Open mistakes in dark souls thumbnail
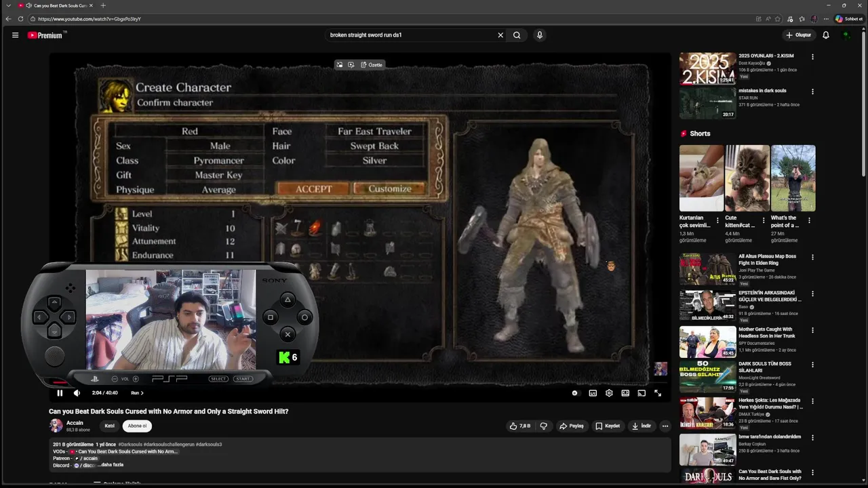This screenshot has height=488, width=868. (x=707, y=103)
